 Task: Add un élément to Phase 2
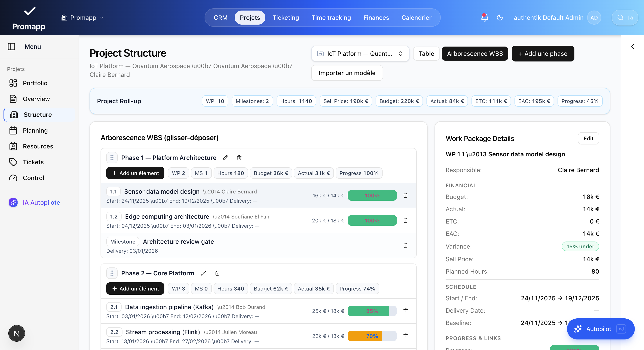(x=135, y=289)
